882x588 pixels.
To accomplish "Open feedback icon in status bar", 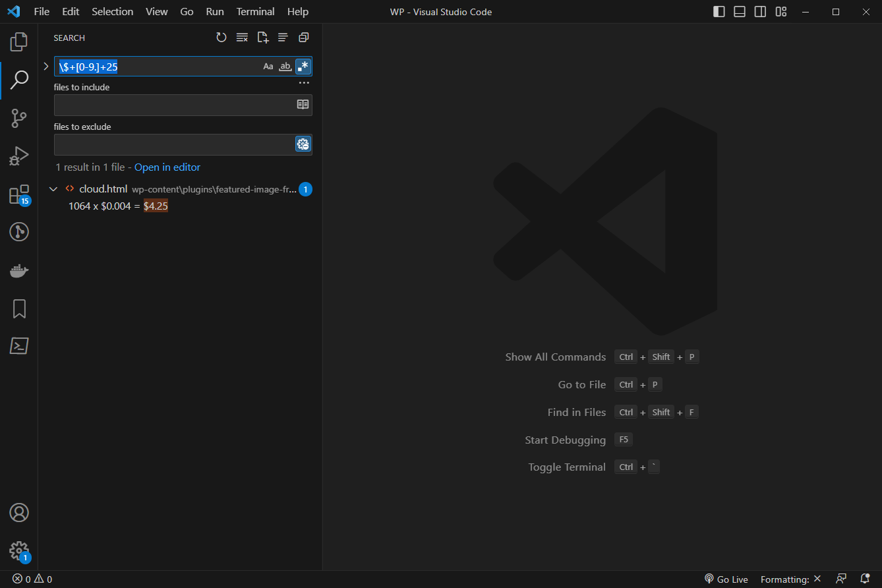I will click(x=841, y=579).
